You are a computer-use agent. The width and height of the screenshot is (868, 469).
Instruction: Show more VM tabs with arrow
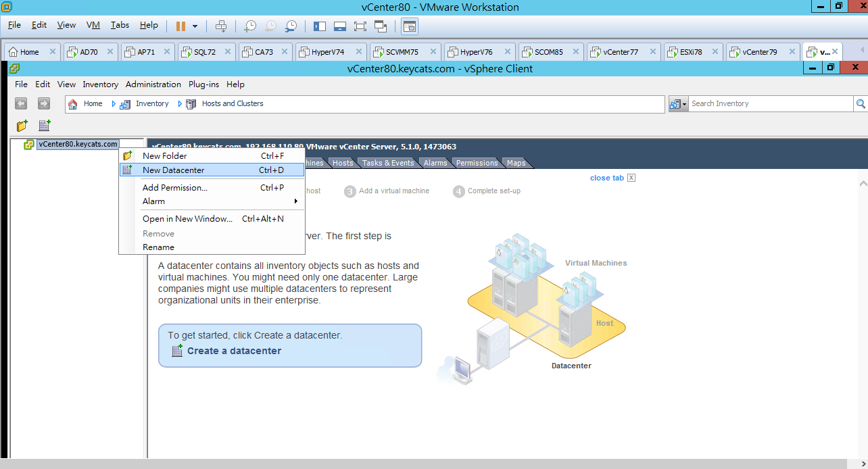(x=861, y=51)
